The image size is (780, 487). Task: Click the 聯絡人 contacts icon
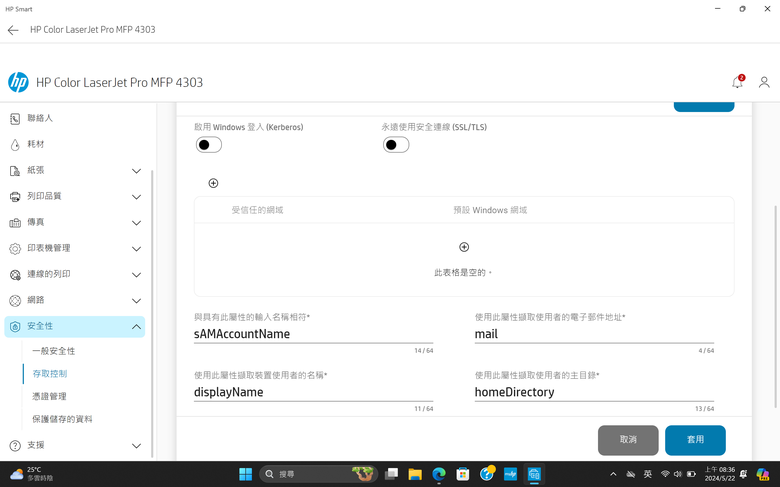(15, 118)
